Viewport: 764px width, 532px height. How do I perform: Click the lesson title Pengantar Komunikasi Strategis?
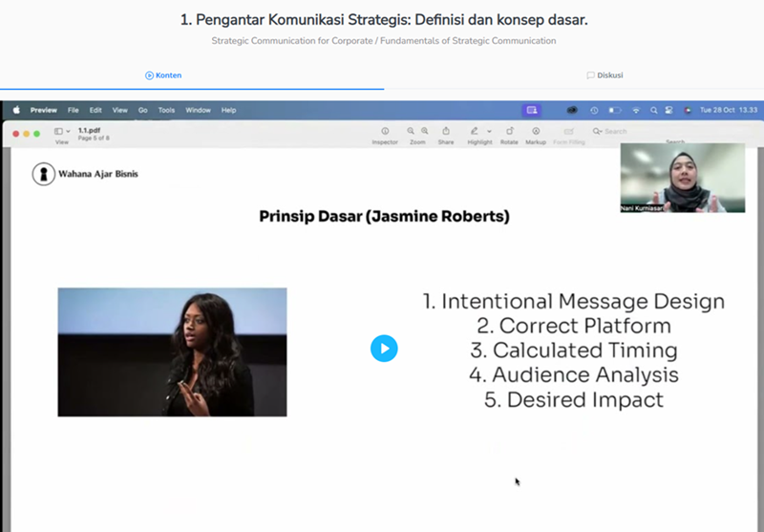[384, 19]
